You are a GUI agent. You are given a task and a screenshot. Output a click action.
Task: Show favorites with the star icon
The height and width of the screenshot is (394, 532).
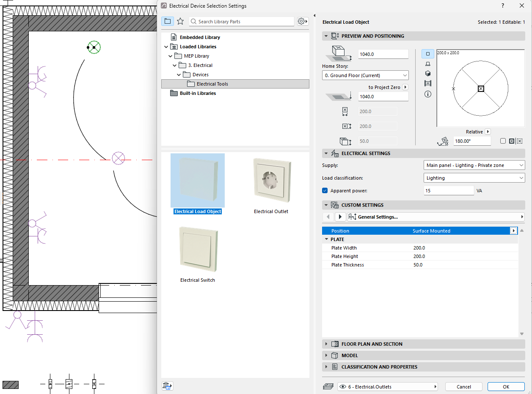[x=180, y=21]
